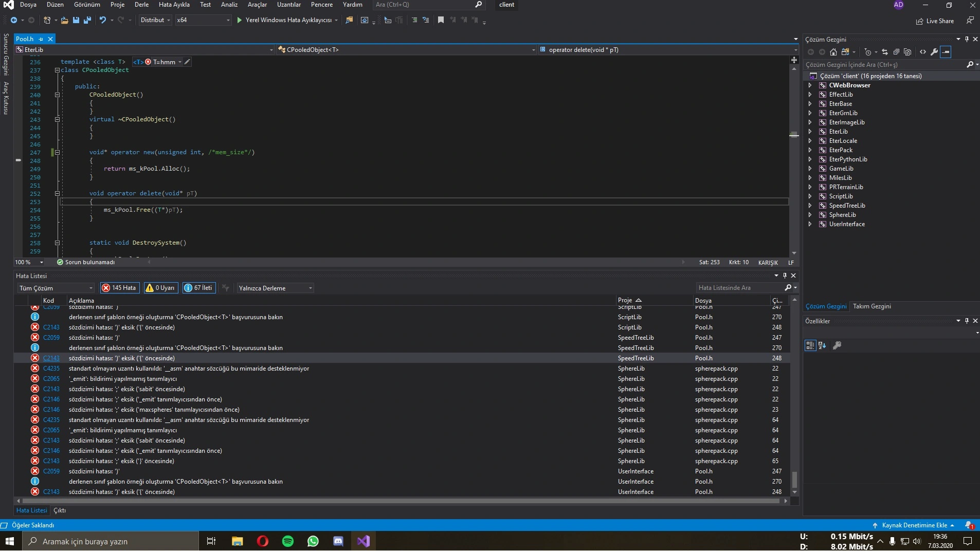Open the highlighted C2143 link for SpeedTreeLib
980x551 pixels.
51,358
